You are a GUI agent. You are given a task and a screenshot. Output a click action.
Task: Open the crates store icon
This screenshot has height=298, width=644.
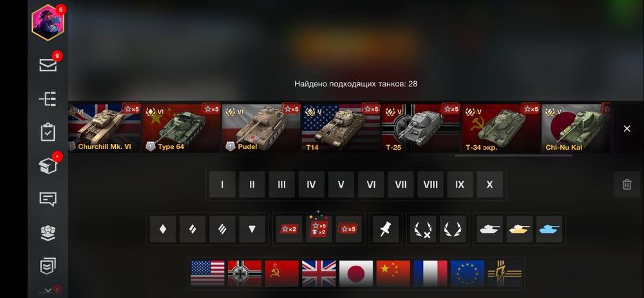tap(48, 166)
